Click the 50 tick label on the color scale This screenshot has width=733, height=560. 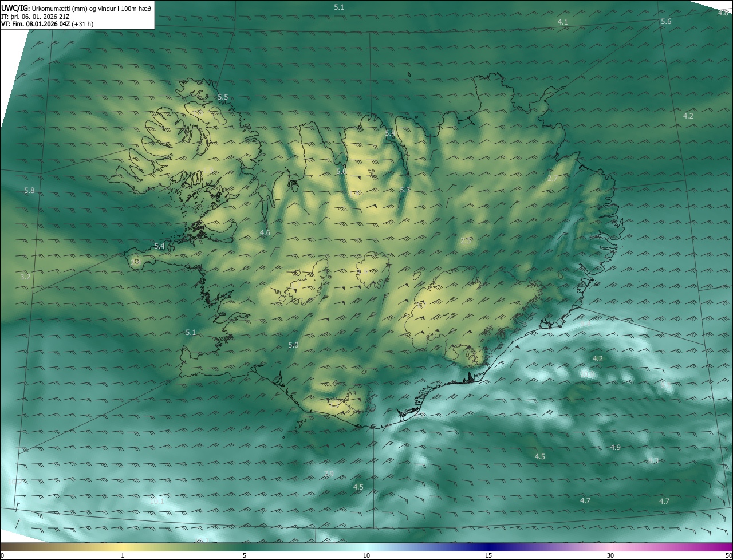tap(728, 555)
